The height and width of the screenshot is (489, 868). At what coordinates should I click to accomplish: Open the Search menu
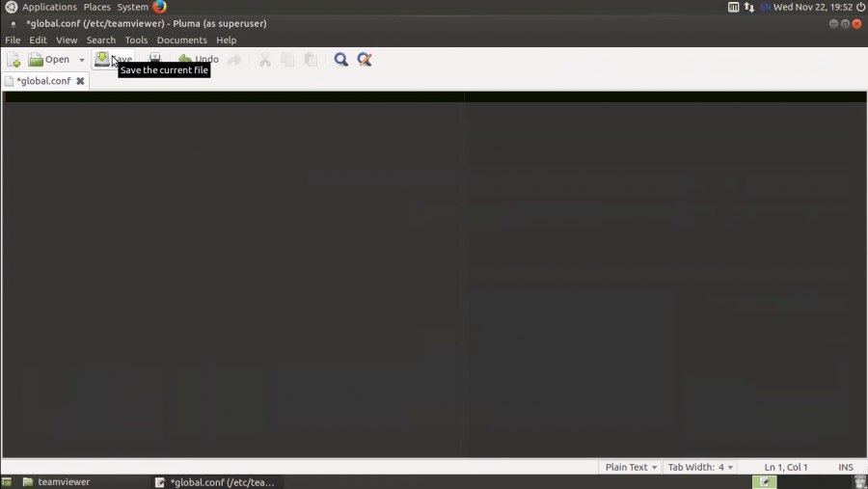pyautogui.click(x=101, y=41)
